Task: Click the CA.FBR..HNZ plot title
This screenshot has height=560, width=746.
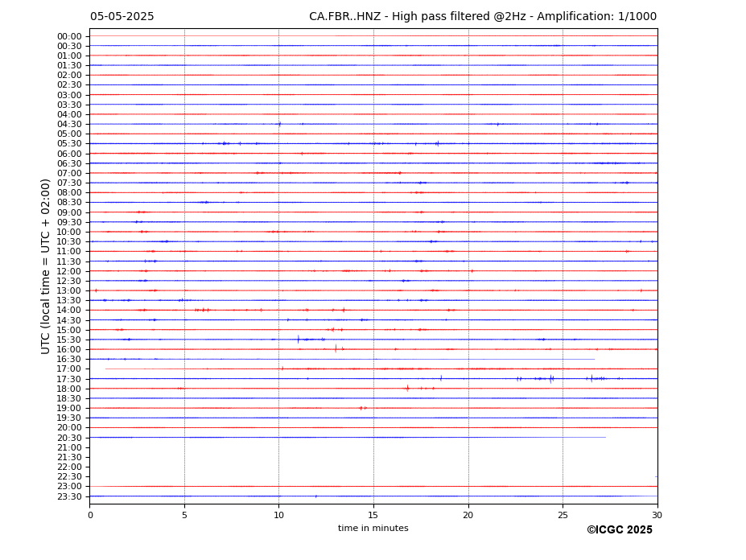Action: 483,17
